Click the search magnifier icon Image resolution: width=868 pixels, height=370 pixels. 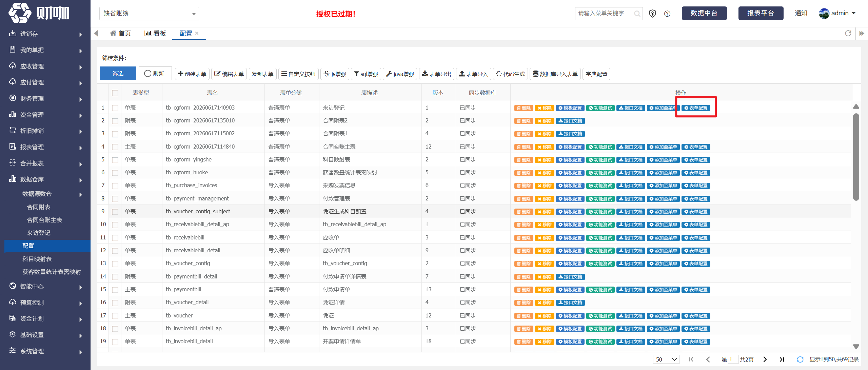tap(637, 14)
